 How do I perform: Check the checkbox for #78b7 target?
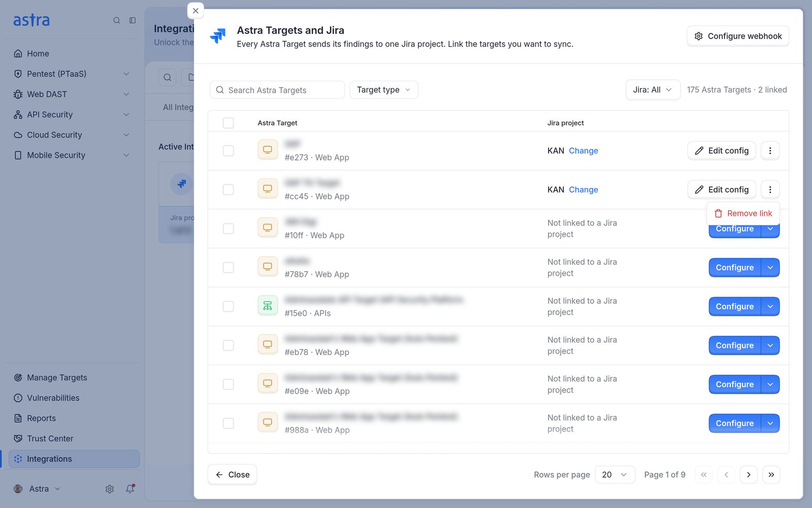click(x=228, y=267)
